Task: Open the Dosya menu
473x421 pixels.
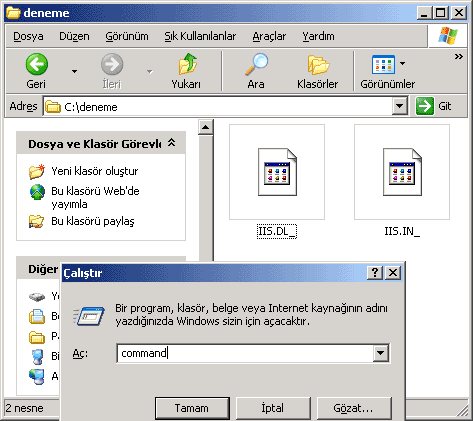Action: point(28,36)
